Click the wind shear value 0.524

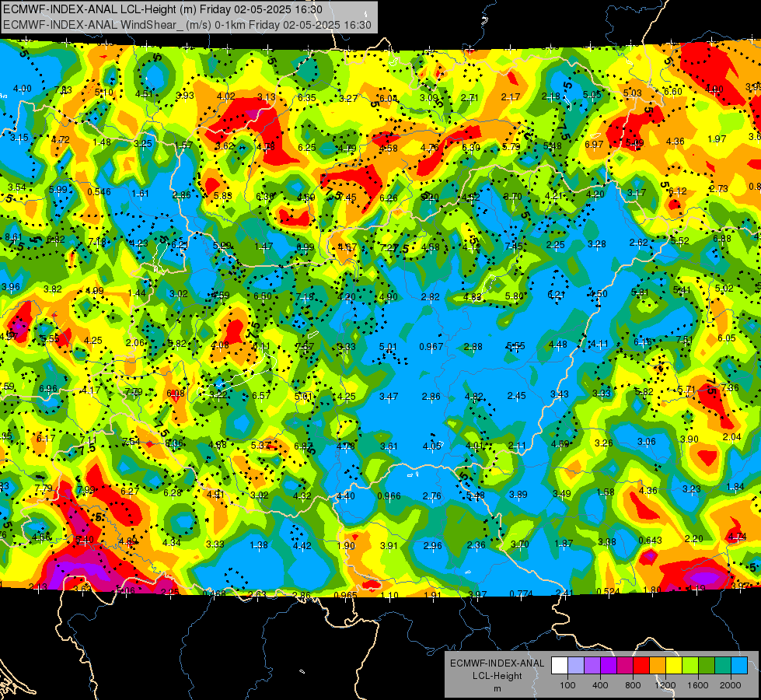pyautogui.click(x=608, y=592)
